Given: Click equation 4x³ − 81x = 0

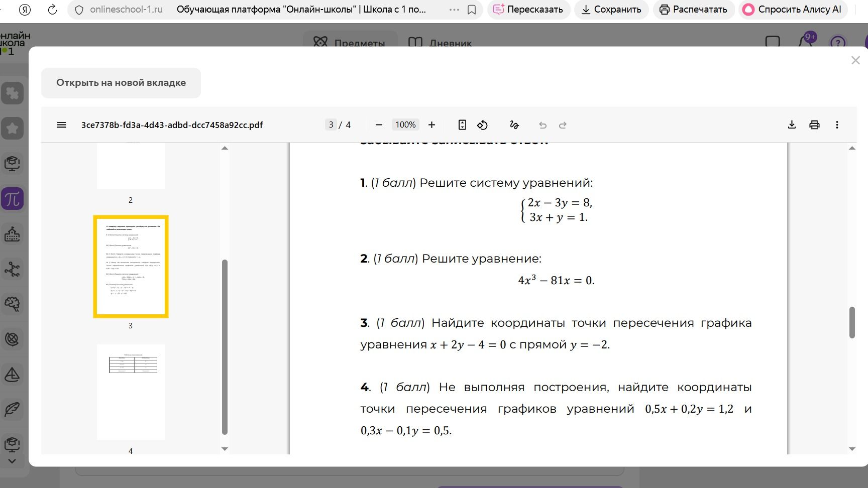Looking at the screenshot, I should pos(556,280).
